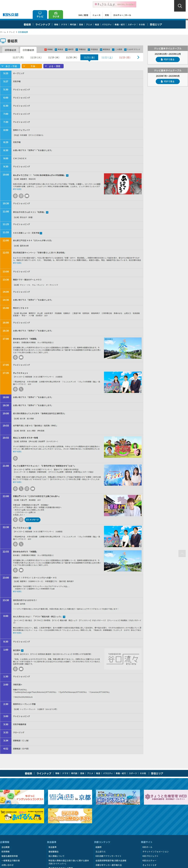The height and width of the screenshot is (868, 188).
Task: Open the website globe icon for 22:55 京の水ものがたり
Action: tap(15, 570)
